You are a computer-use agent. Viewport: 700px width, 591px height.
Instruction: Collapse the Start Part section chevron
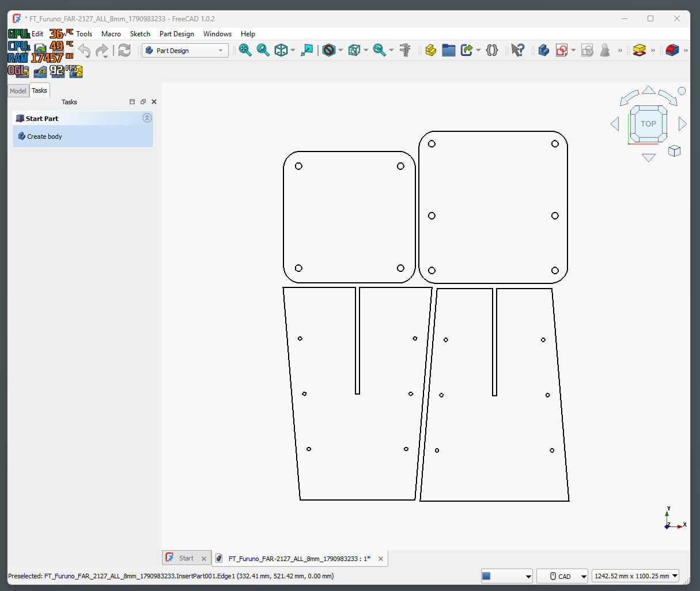tap(147, 118)
